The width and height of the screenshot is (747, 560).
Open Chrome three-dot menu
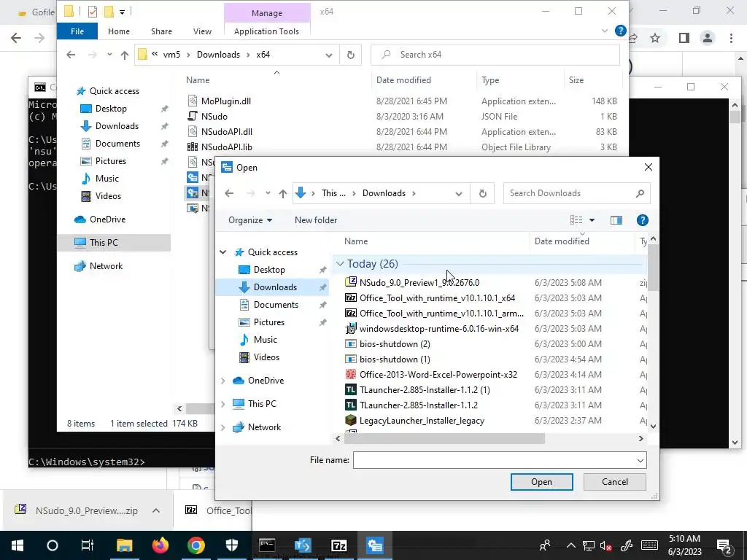[x=731, y=38]
